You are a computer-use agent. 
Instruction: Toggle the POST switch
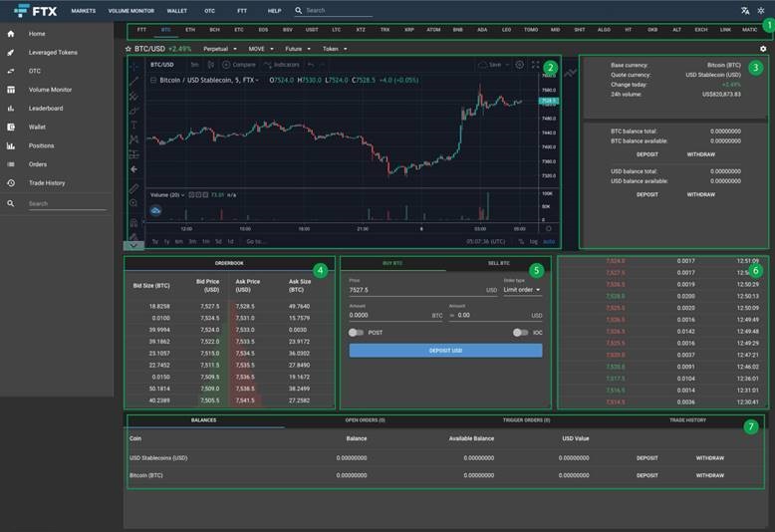tap(356, 333)
